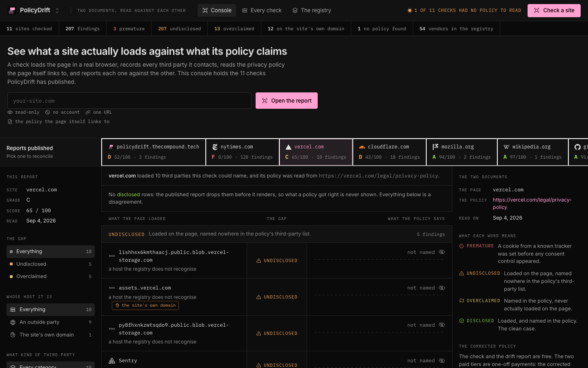Click the assets.vercel.com host name

coord(145,288)
